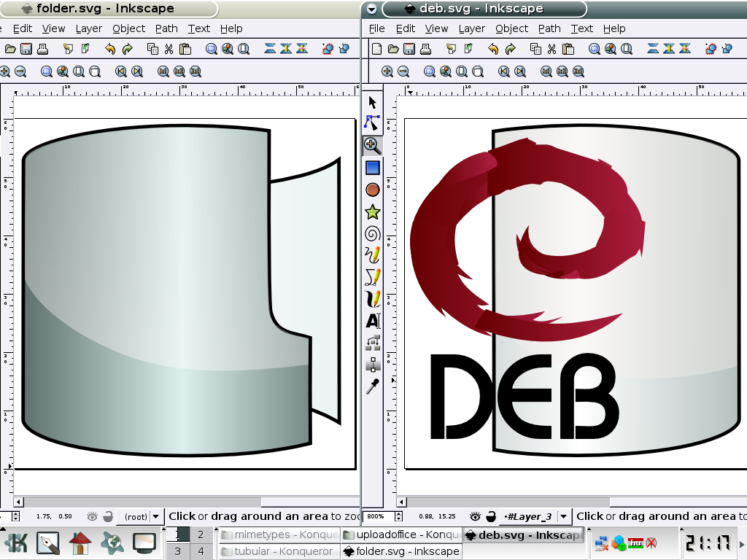Click Save floppy icon in deb.svg window
Image resolution: width=747 pixels, height=560 pixels.
(409, 49)
